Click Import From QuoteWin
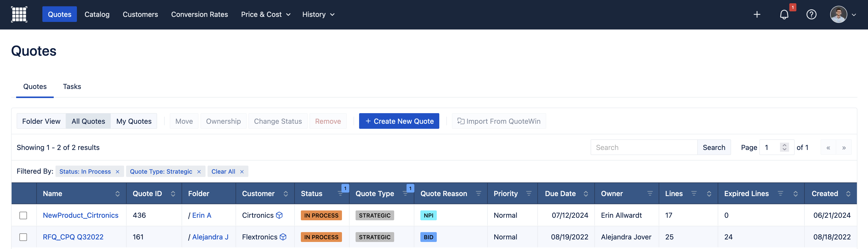Viewport: 868px width, 249px height. 499,121
